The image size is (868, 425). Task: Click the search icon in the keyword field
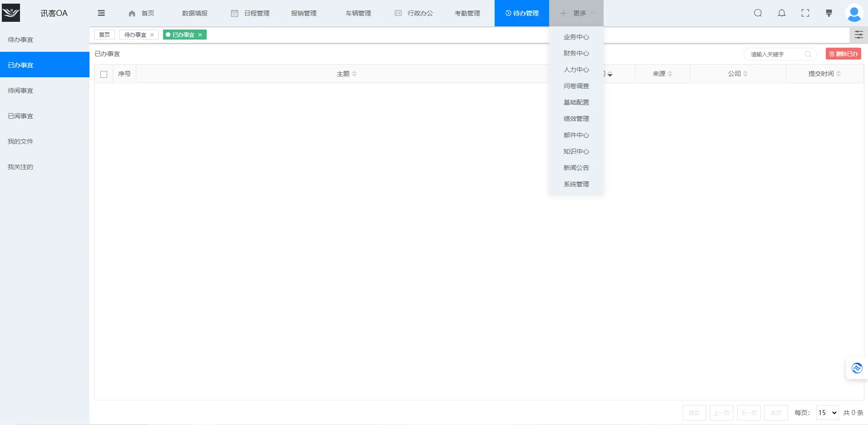(x=808, y=54)
